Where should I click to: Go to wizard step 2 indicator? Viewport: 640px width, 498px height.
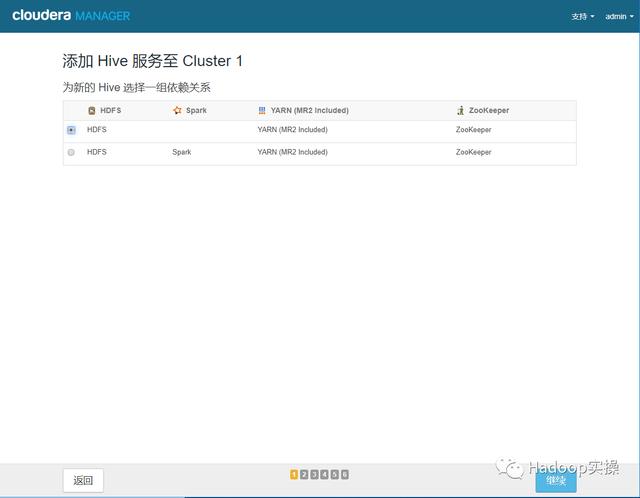(x=304, y=474)
